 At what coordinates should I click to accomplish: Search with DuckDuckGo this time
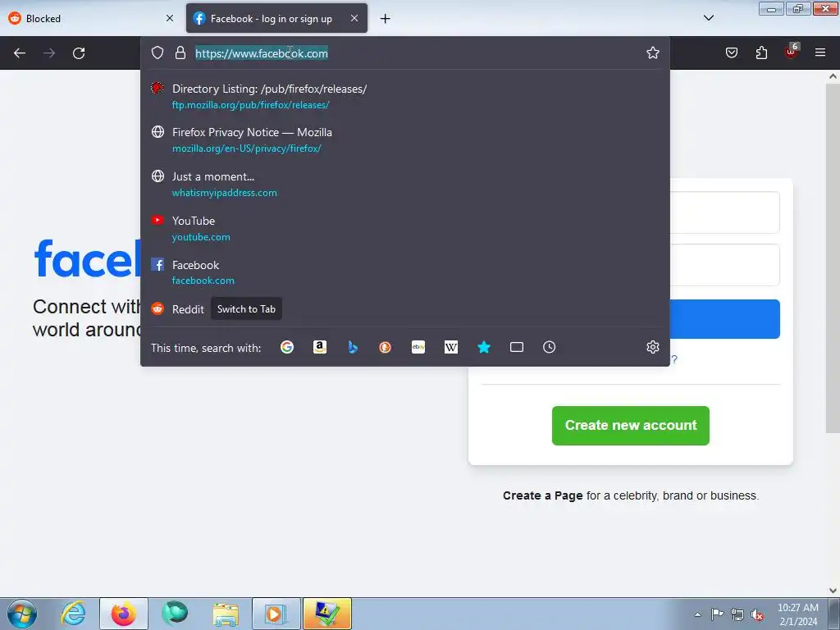coord(386,347)
